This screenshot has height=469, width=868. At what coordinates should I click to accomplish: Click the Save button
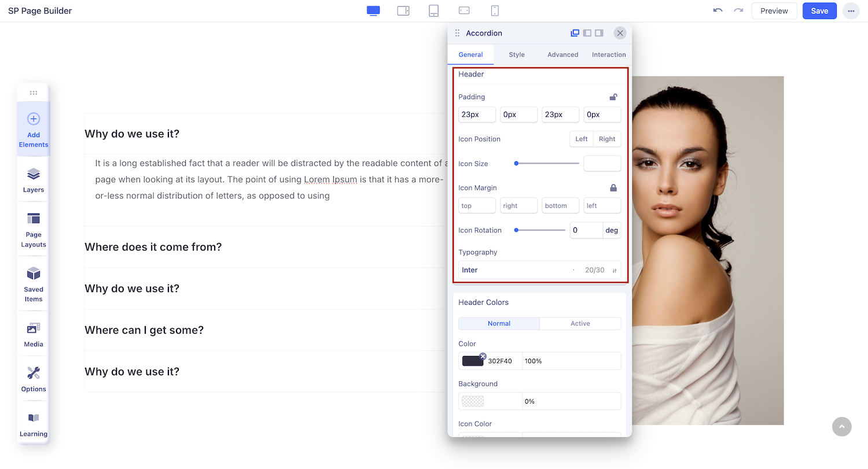coord(819,11)
